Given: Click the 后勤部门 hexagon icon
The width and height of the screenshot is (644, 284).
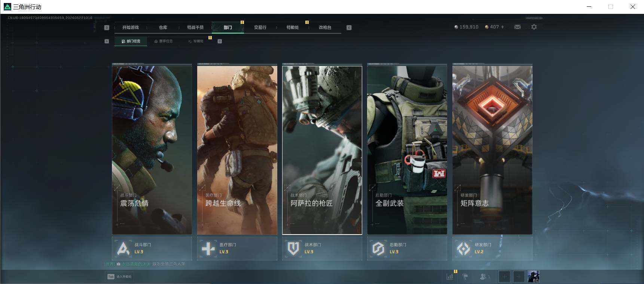Looking at the screenshot, I should pyautogui.click(x=378, y=248).
